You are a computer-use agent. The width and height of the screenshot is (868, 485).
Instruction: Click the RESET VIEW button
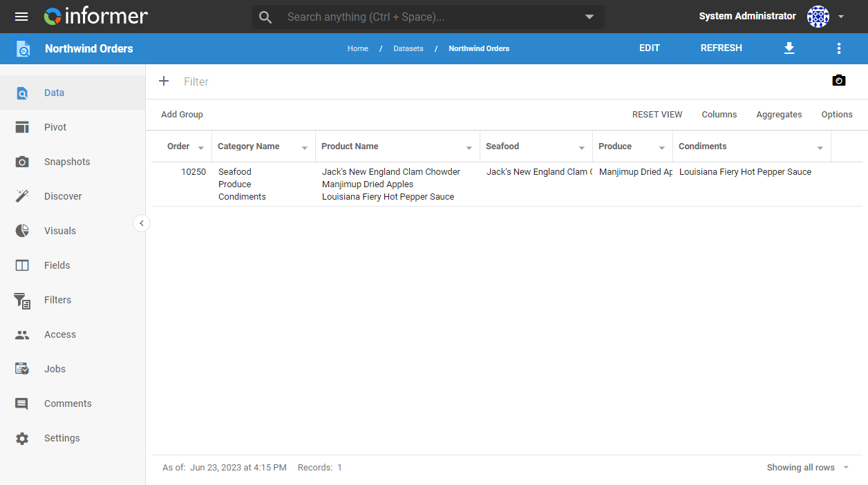(657, 115)
